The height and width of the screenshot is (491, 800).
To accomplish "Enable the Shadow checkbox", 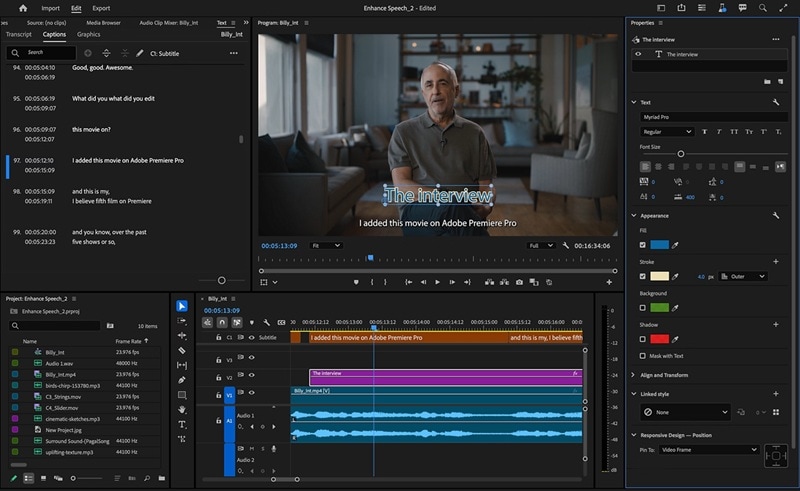I will click(x=642, y=340).
